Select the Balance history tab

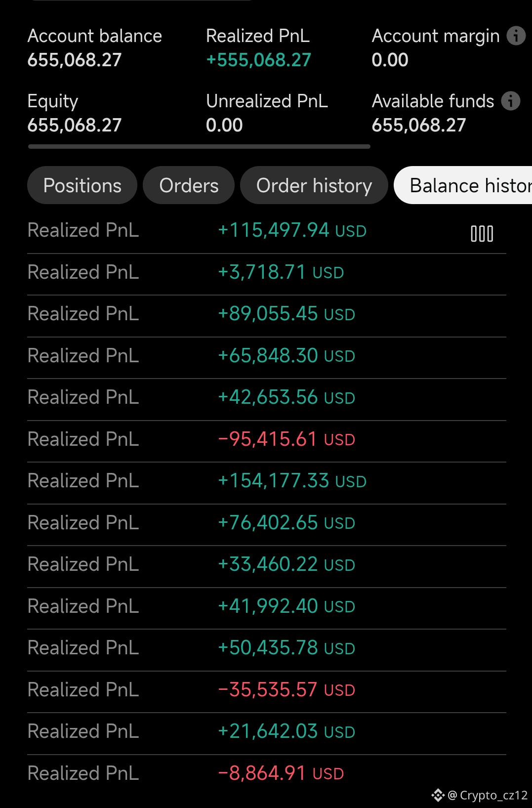tap(463, 185)
